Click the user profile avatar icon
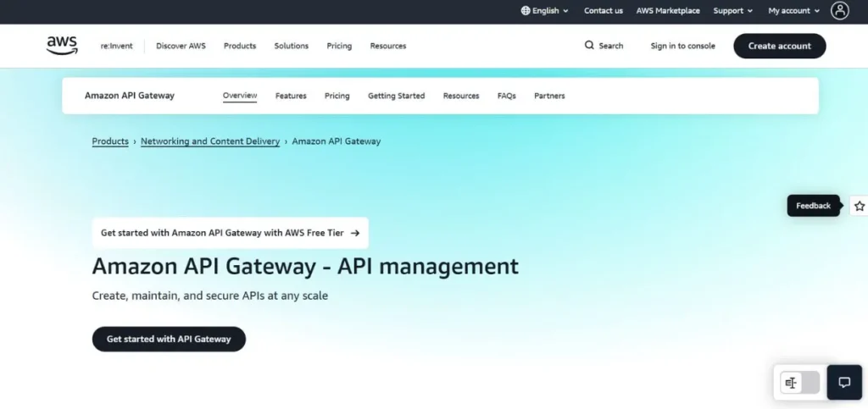Screen dimensions: 868x409 (x=839, y=11)
